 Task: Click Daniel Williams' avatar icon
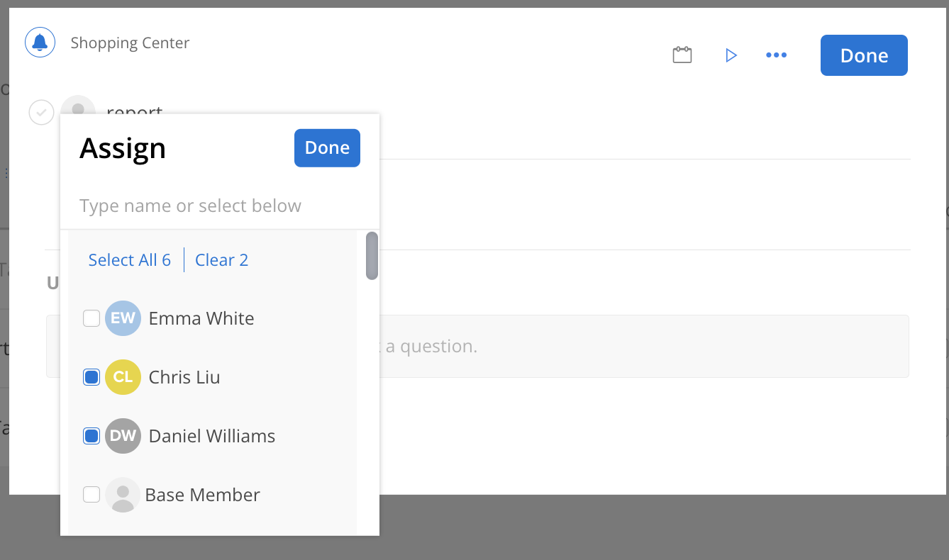[x=122, y=435]
